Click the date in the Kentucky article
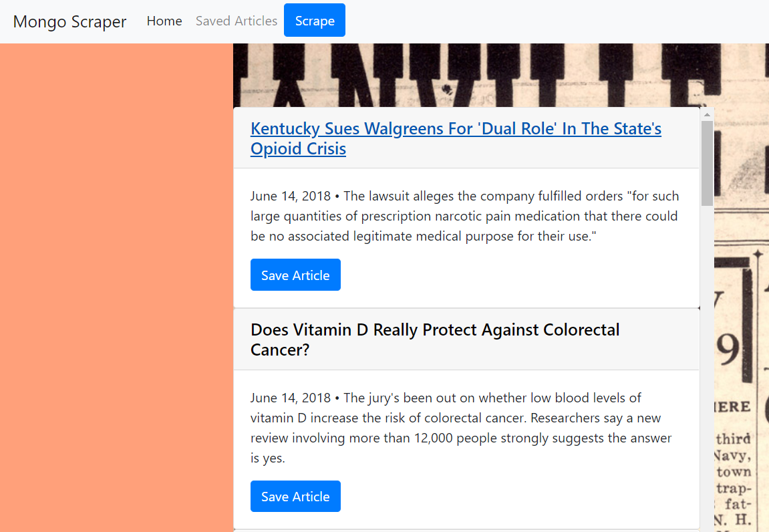This screenshot has height=532, width=769. pyautogui.click(x=291, y=196)
